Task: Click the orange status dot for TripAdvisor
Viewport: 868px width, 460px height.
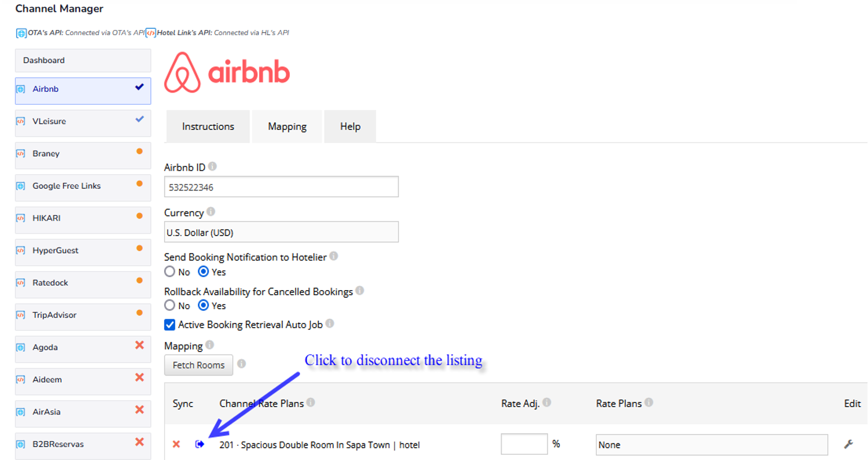Action: (139, 313)
